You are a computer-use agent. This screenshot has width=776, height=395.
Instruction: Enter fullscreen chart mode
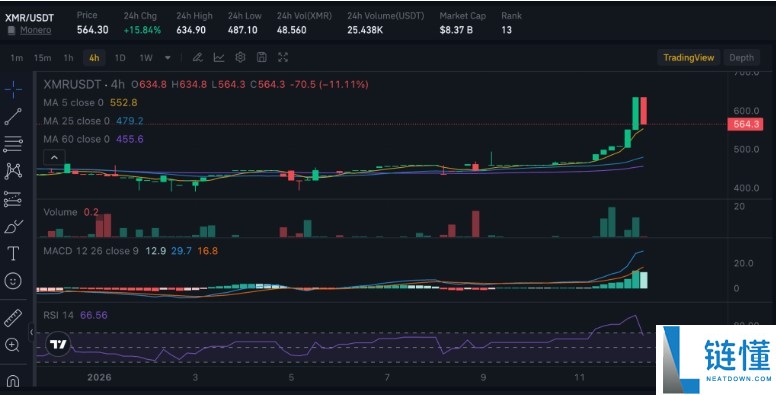pyautogui.click(x=283, y=57)
